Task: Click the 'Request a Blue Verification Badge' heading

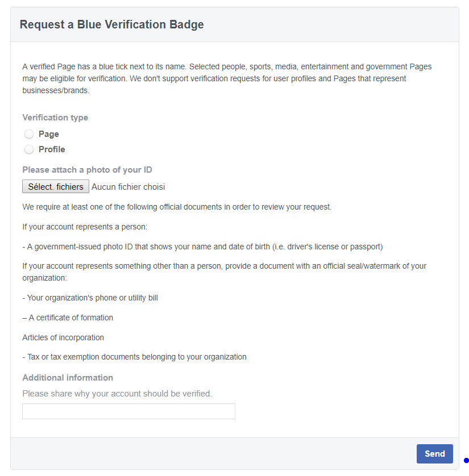Action: tap(112, 24)
